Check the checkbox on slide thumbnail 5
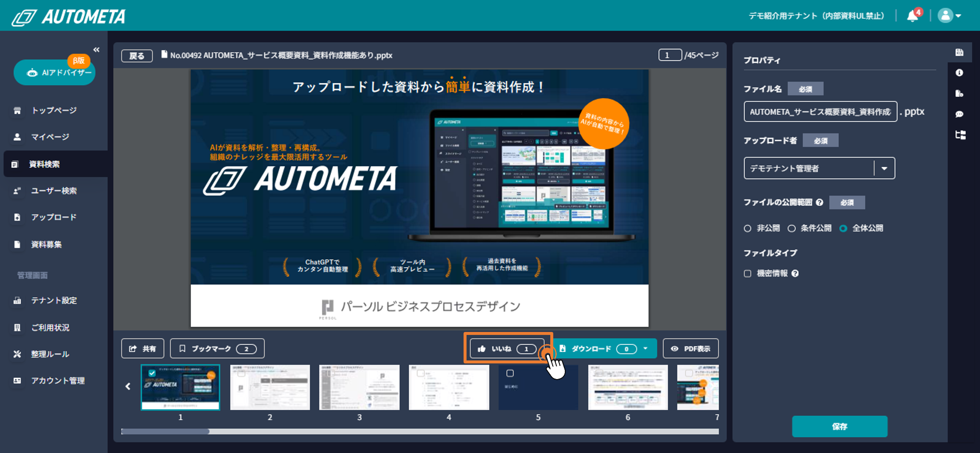The image size is (980, 453). point(510,373)
